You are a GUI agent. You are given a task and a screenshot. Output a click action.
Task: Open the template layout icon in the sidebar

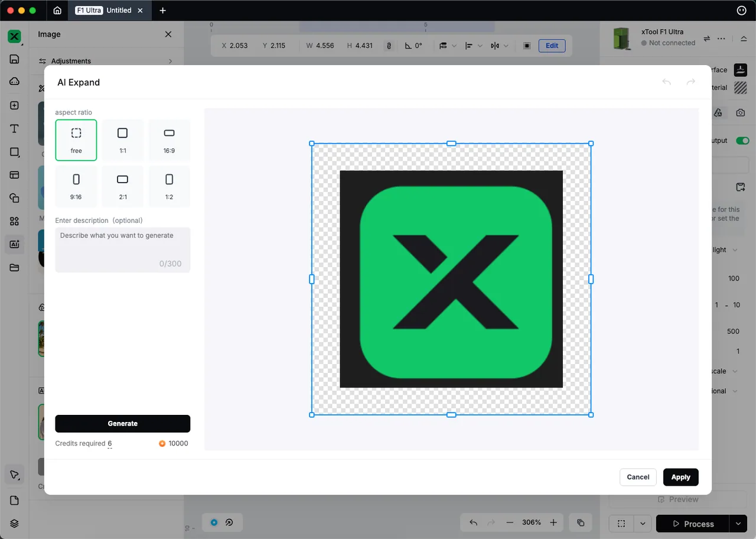point(15,175)
